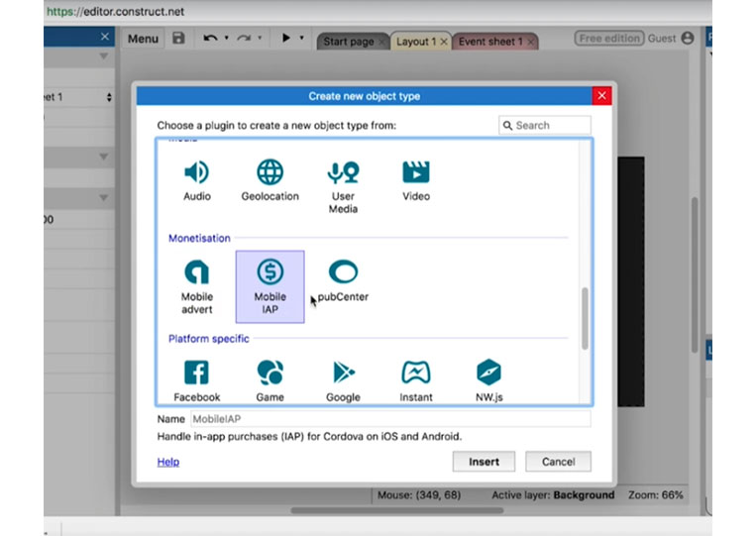This screenshot has width=756, height=536.
Task: Click the Free edition badge
Action: [609, 38]
